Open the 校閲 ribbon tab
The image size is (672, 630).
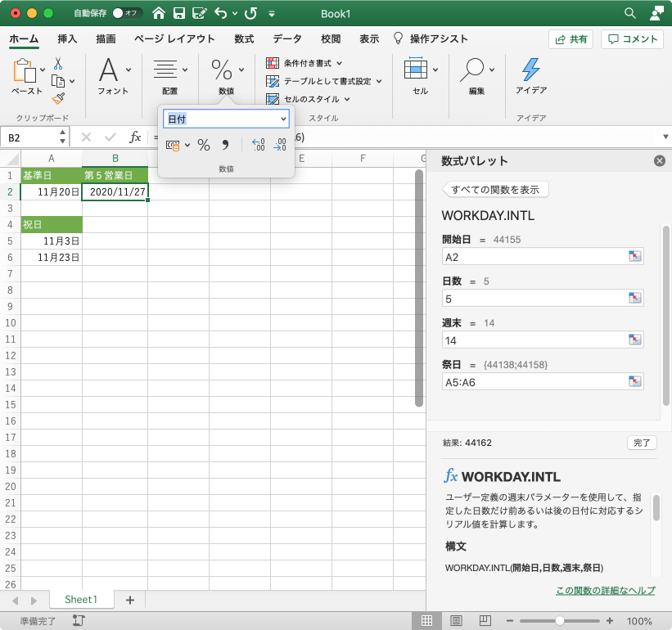[x=331, y=39]
